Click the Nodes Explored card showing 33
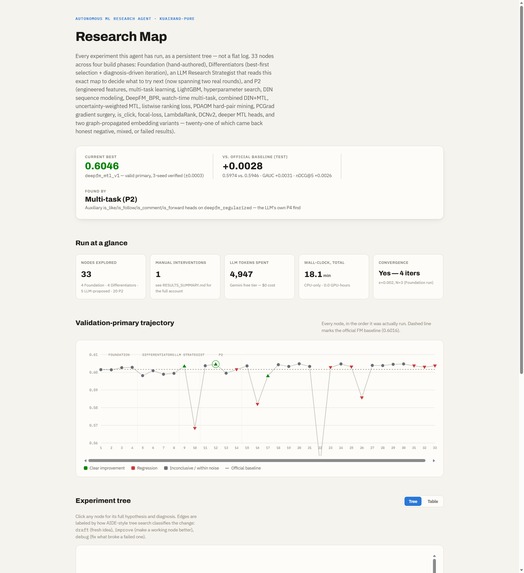 tap(110, 277)
